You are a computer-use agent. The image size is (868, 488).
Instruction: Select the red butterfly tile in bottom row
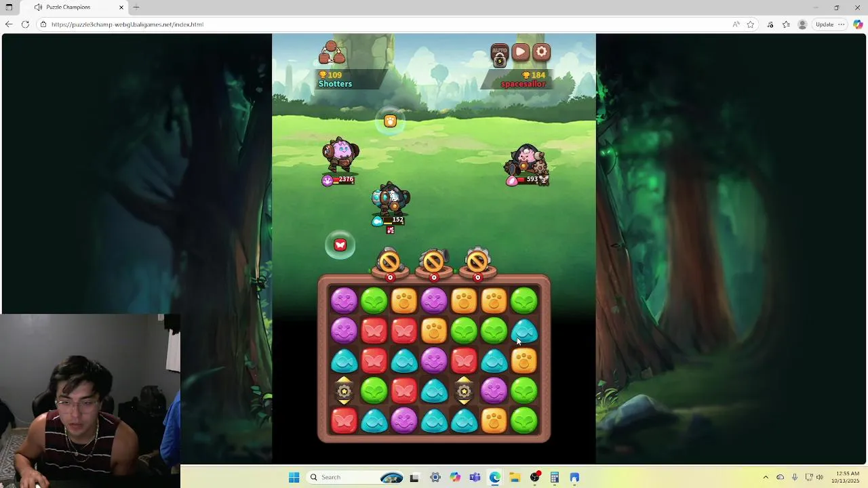click(344, 421)
